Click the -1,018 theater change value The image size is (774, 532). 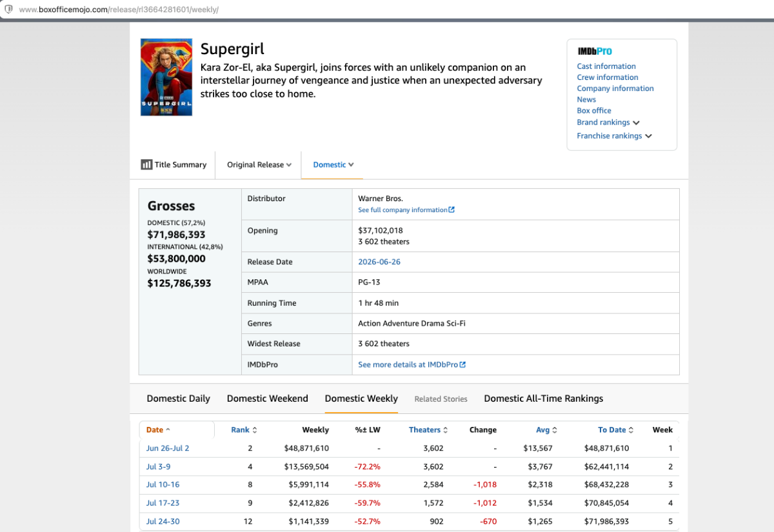(x=485, y=485)
